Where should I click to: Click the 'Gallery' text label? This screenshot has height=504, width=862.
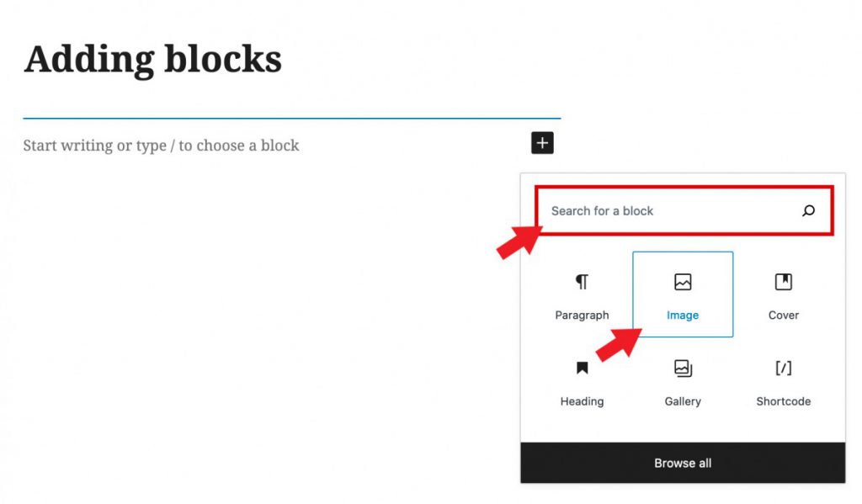(683, 401)
